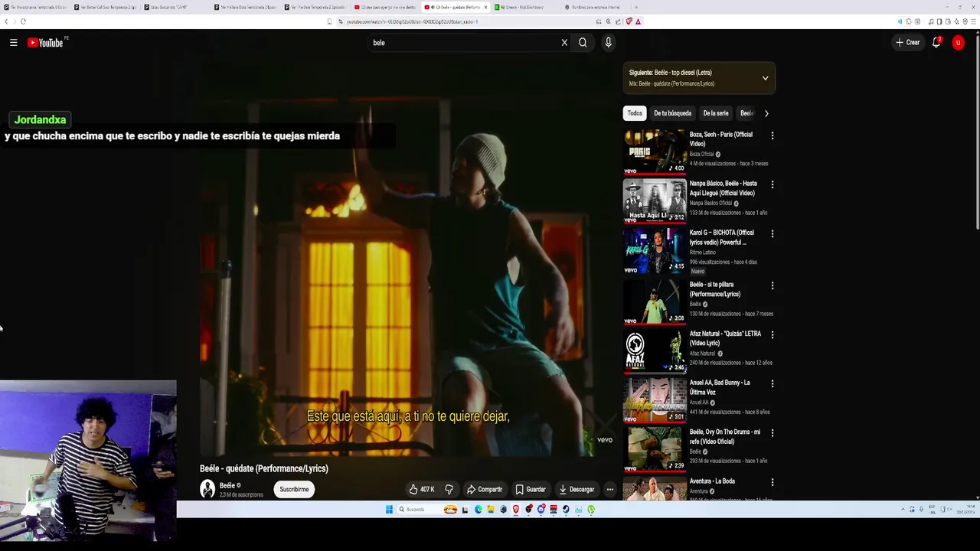Like the video with 407 K likes
Viewport: 980px width, 551px height.
(x=422, y=490)
